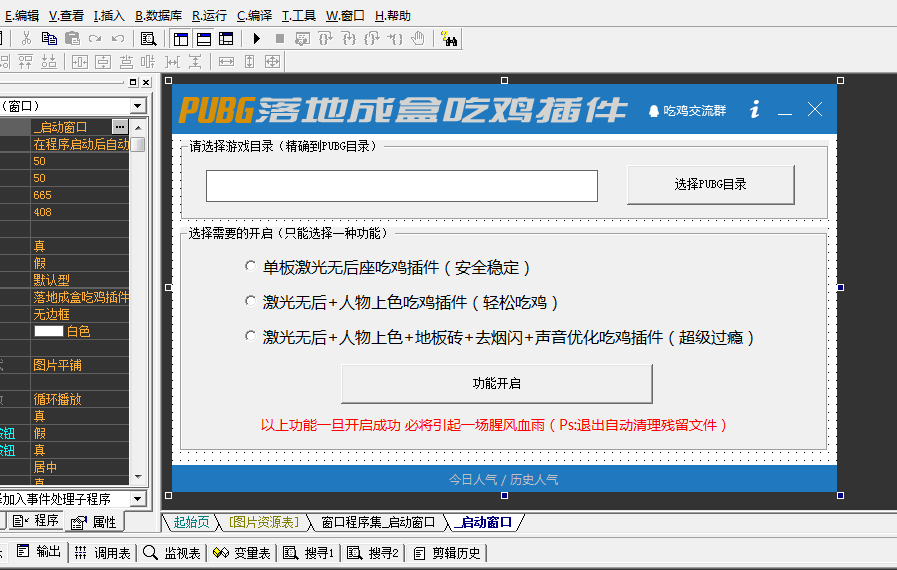Click the 白色 color swatch property
This screenshot has width=897, height=570.
click(x=49, y=331)
